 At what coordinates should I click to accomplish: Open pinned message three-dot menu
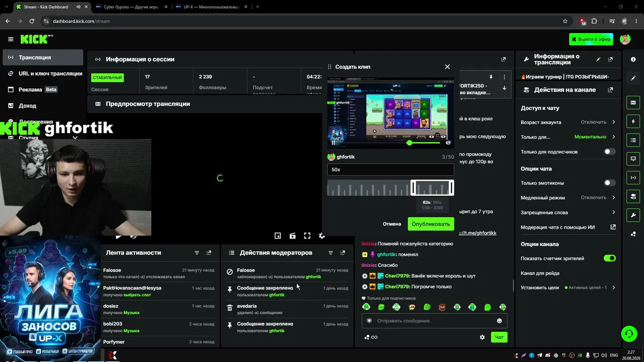(x=504, y=77)
